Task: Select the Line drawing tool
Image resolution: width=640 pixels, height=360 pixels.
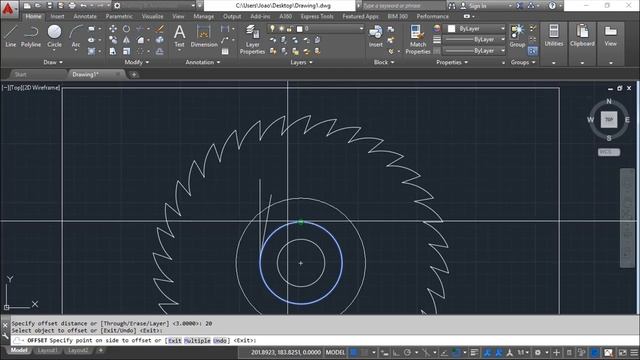Action: click(x=11, y=36)
